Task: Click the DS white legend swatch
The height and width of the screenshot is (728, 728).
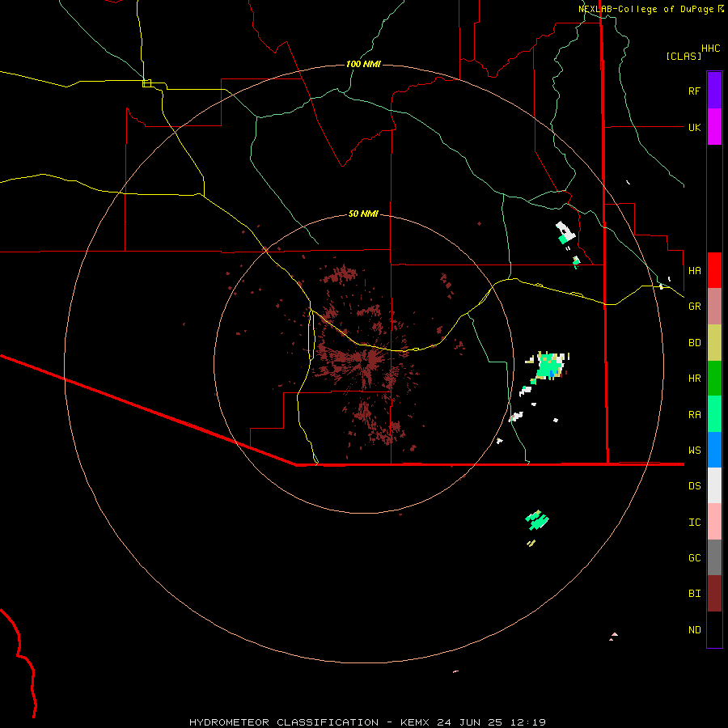Action: pos(714,485)
